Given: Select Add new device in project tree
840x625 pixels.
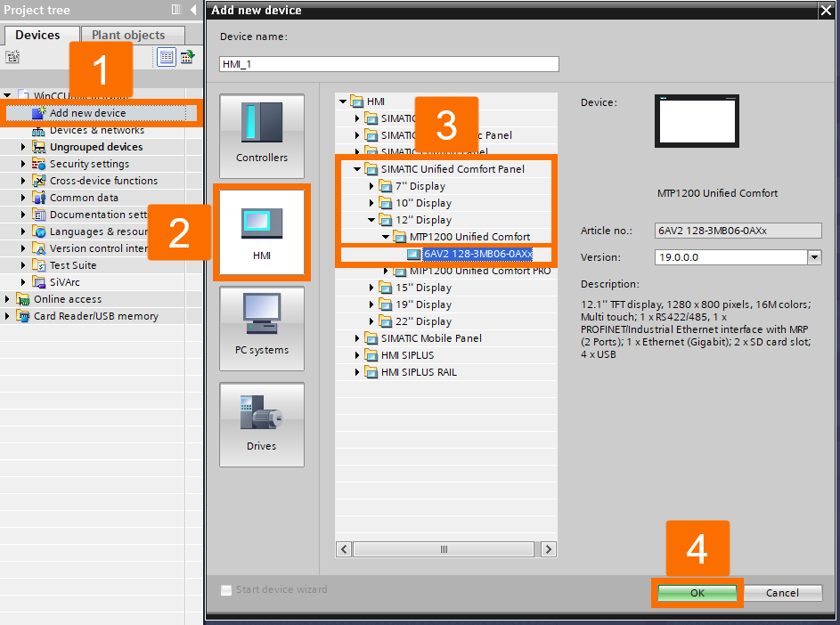Looking at the screenshot, I should pyautogui.click(x=88, y=113).
